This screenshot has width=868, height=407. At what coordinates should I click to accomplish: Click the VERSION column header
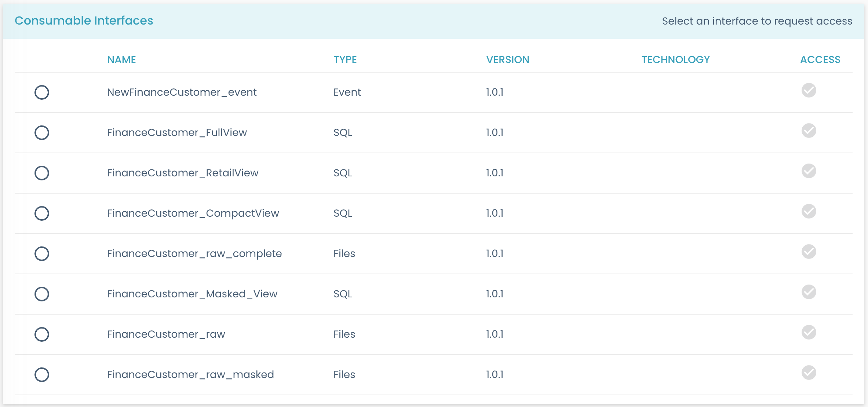click(x=507, y=59)
